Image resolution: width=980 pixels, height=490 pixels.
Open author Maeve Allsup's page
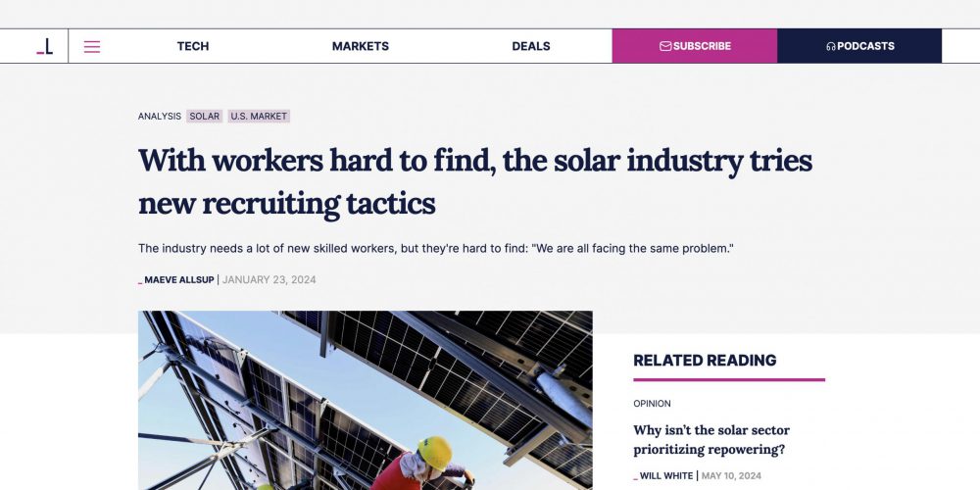[x=178, y=280]
